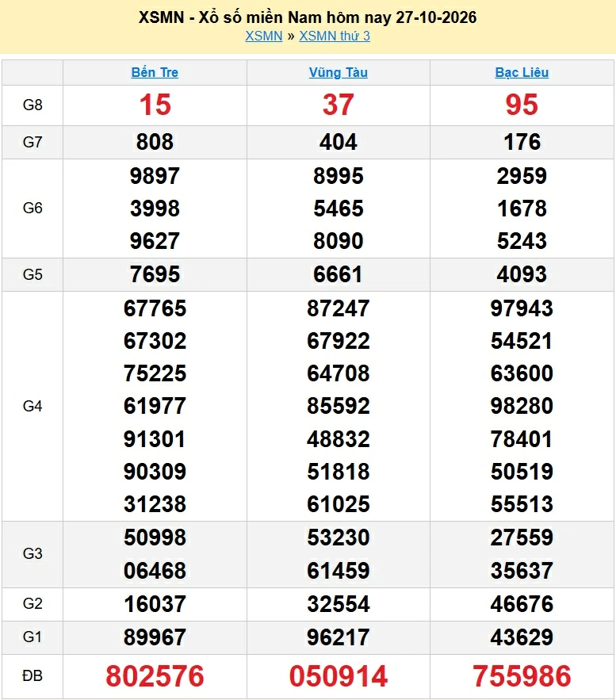Click the G4 row label
The width and height of the screenshot is (616, 700).
33,406
